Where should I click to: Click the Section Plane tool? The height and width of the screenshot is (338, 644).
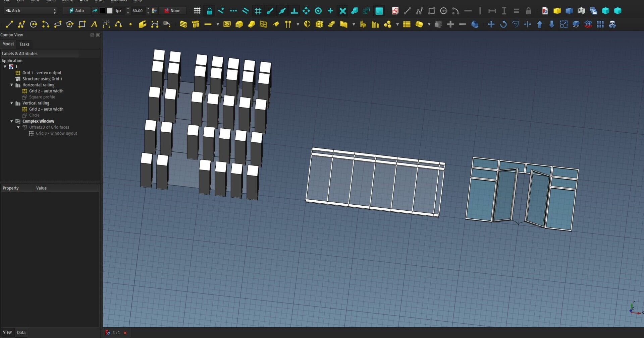tap(307, 24)
